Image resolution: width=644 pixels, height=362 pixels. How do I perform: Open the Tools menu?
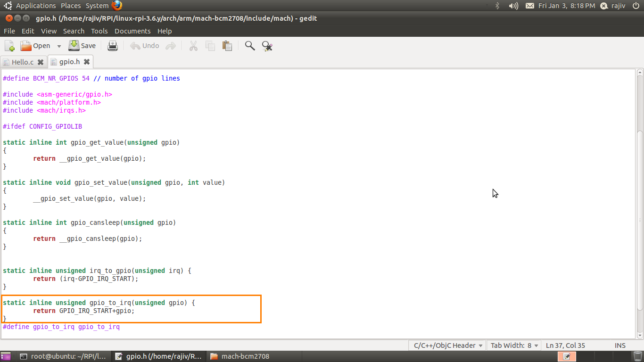click(x=99, y=31)
